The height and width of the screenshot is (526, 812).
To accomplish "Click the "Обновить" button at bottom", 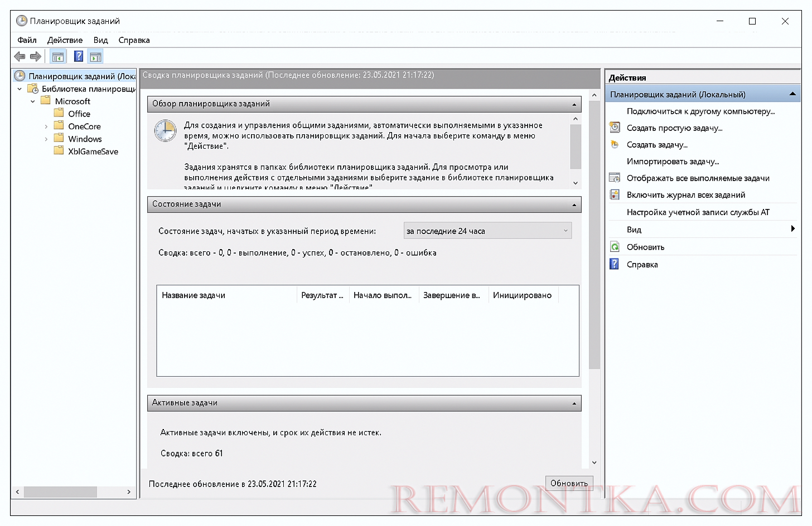I will coord(568,483).
